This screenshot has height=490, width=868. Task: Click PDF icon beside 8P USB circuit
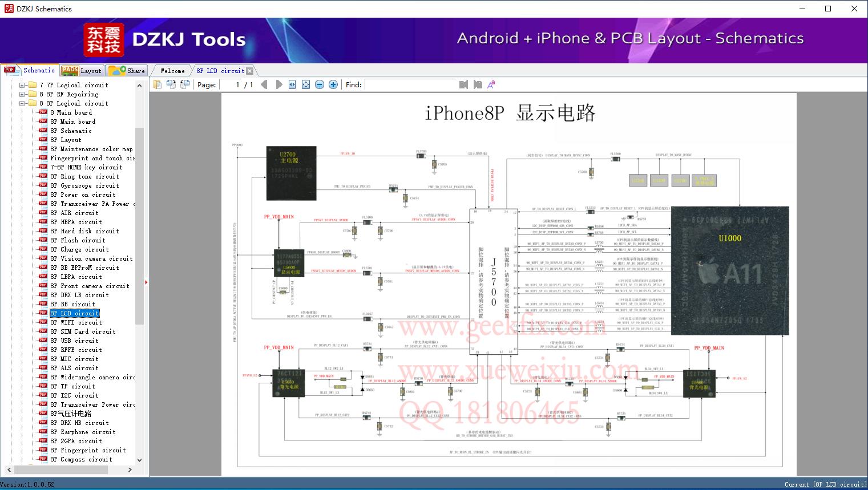[43, 341]
